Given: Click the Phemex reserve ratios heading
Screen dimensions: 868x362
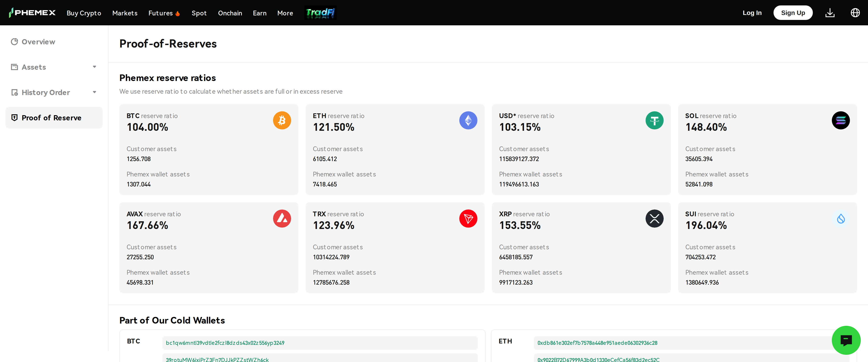Looking at the screenshot, I should 167,78.
